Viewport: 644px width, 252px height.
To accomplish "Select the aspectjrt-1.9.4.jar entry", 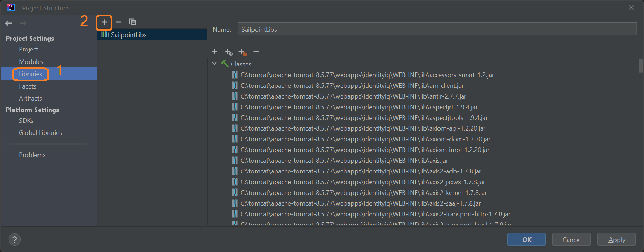I will point(359,107).
